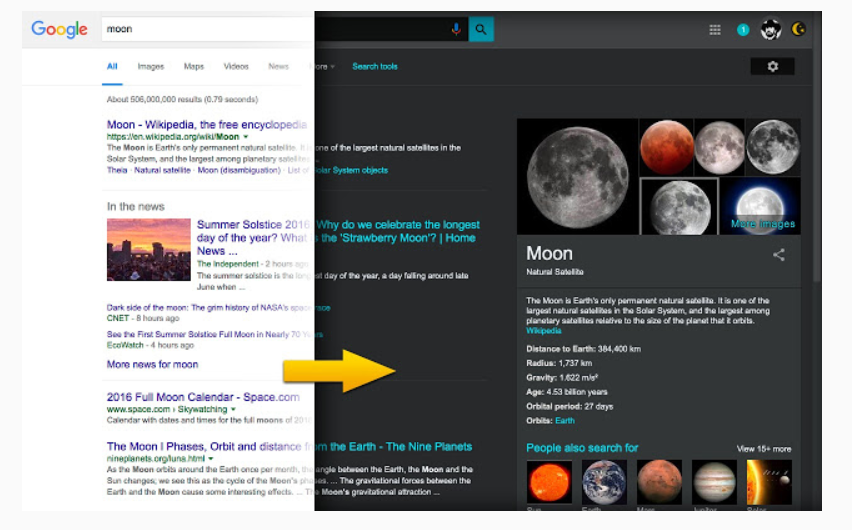
Task: Open the Summer Solstice 2016 news headline
Action: (338, 238)
